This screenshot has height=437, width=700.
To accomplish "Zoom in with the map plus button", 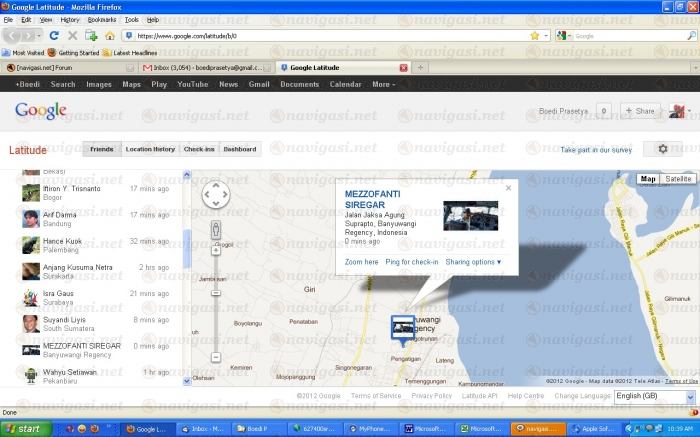I will [216, 251].
